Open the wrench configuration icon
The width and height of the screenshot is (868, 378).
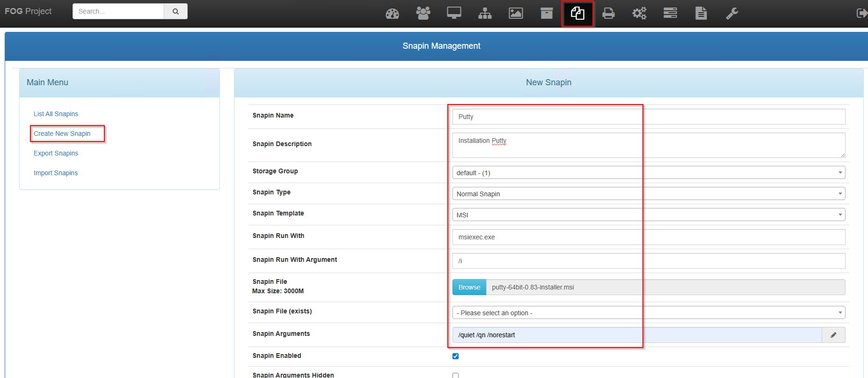pyautogui.click(x=732, y=13)
